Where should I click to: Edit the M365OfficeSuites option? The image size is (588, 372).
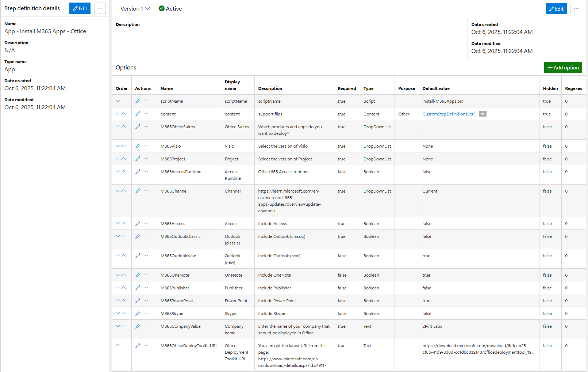coord(138,126)
